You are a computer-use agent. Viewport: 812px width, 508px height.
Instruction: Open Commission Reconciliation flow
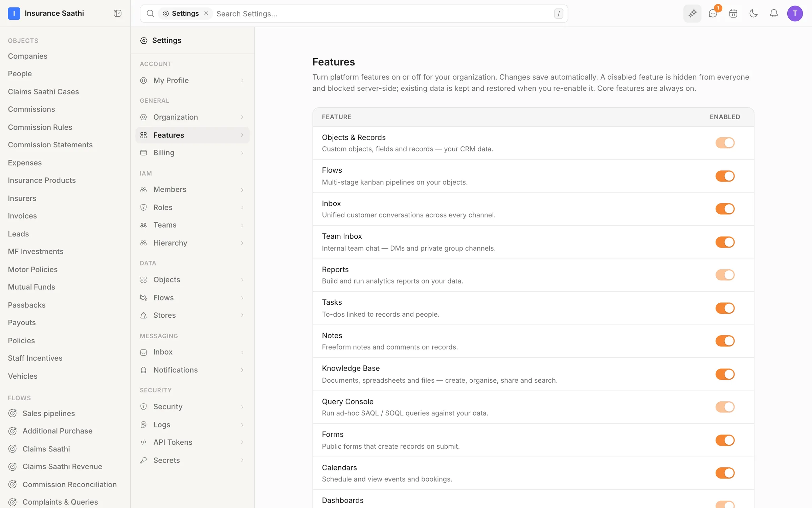70,484
